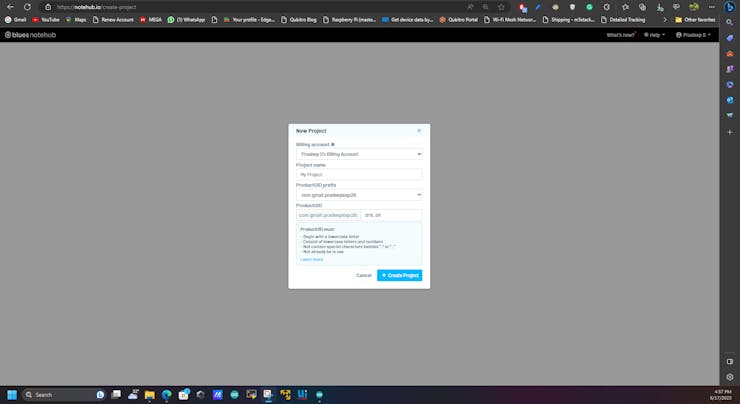Open Detailed Tracking bookmark

coord(623,20)
